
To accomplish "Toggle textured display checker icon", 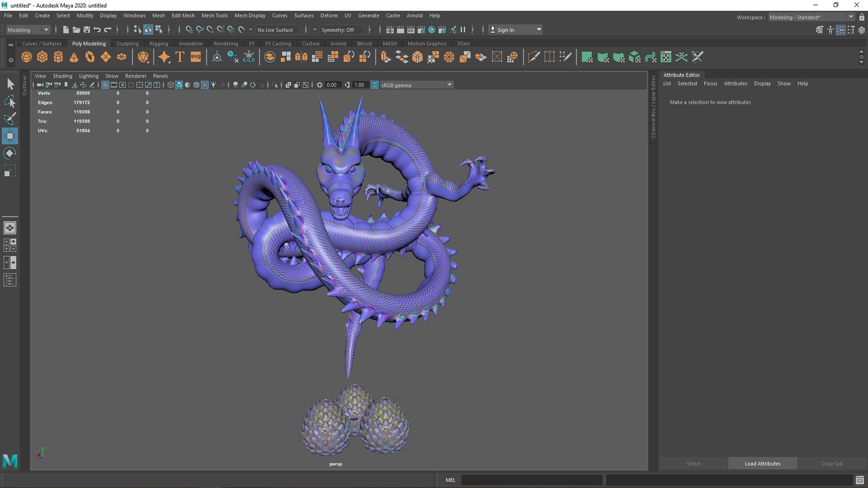I will click(x=205, y=85).
